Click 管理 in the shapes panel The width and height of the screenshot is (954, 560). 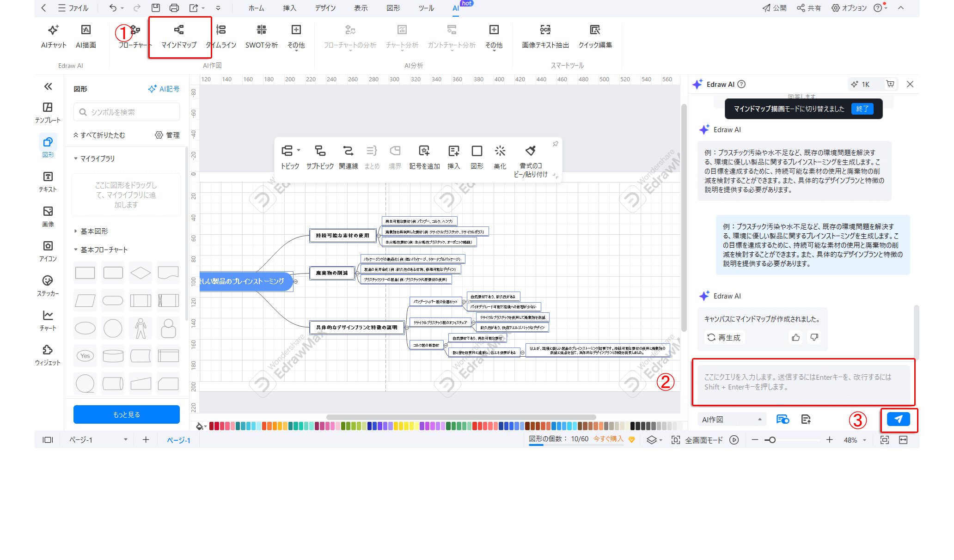tap(167, 135)
